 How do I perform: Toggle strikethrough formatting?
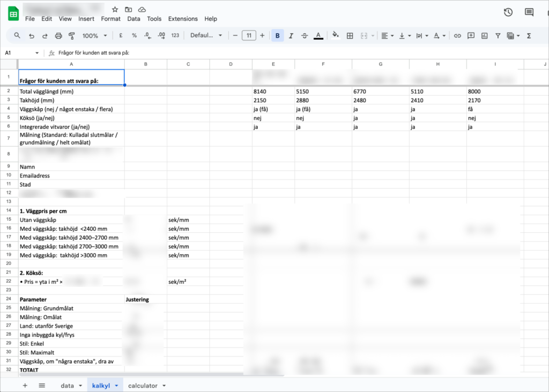click(305, 36)
